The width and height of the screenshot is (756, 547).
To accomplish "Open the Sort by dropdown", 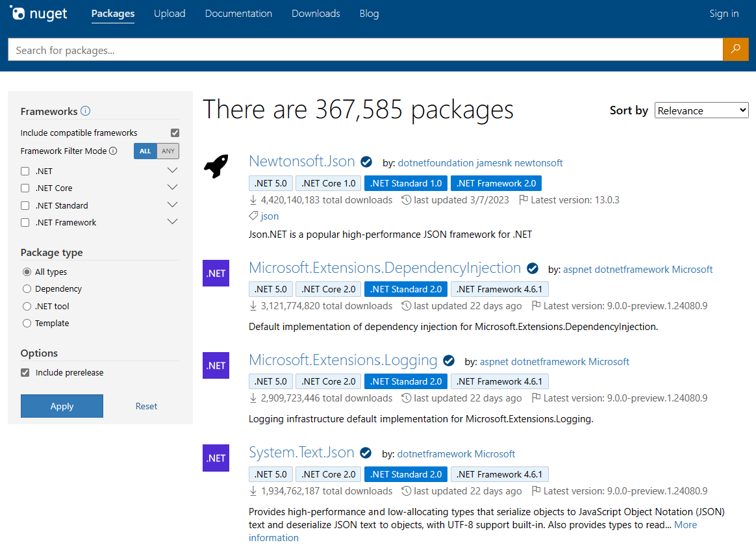I will (701, 110).
